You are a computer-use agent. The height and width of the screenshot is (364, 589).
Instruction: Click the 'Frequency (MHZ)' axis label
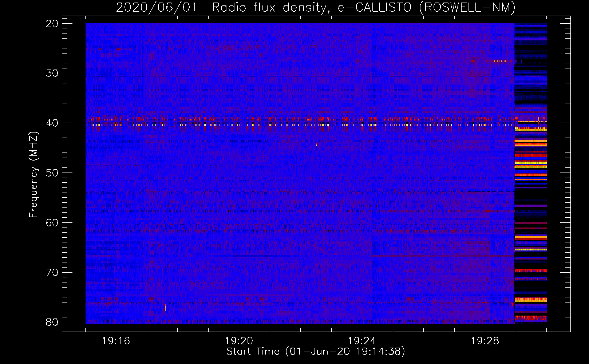coord(33,174)
